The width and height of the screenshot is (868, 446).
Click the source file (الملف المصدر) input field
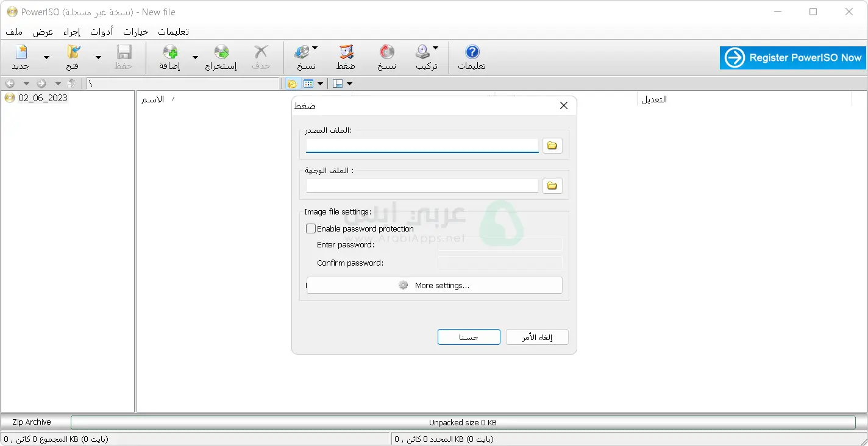click(x=422, y=146)
